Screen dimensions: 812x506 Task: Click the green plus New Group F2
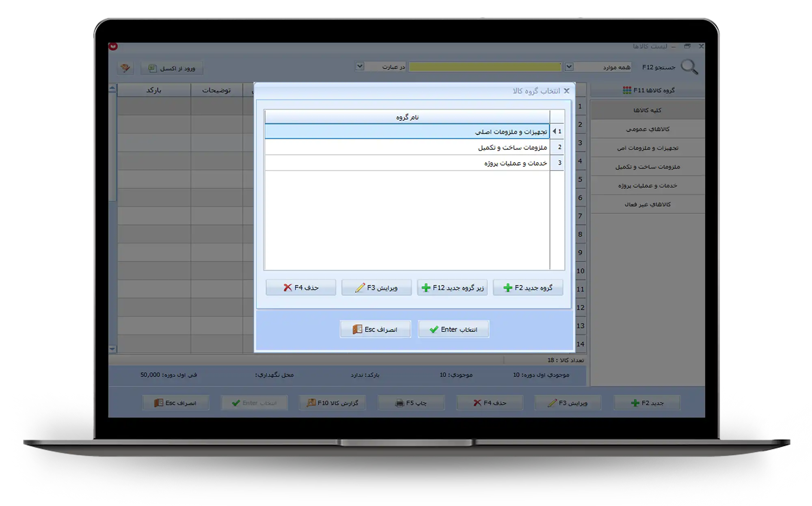point(528,288)
